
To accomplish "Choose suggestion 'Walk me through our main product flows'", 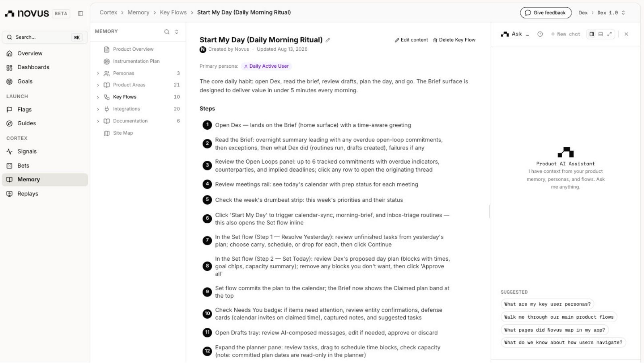I will click(559, 317).
